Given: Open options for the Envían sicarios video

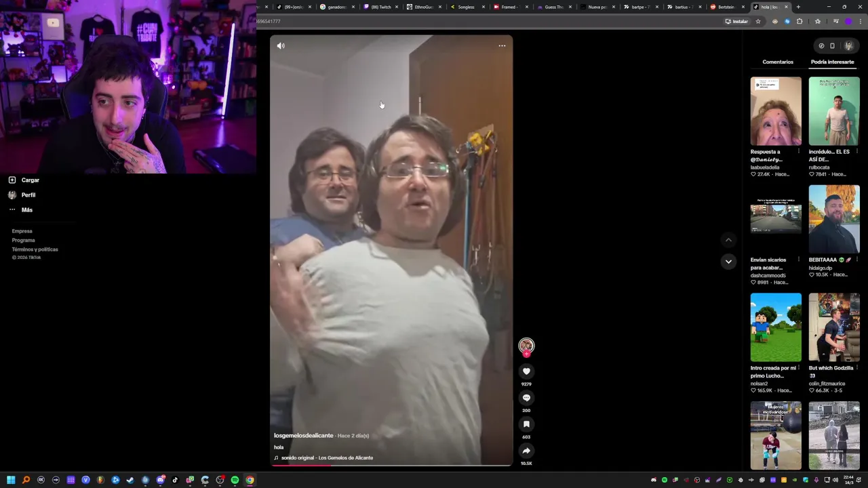Looking at the screenshot, I should pos(798,260).
